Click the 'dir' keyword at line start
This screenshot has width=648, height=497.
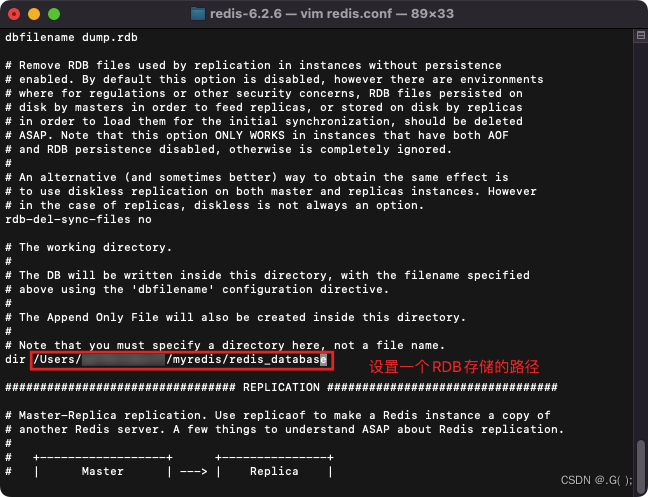[15, 359]
